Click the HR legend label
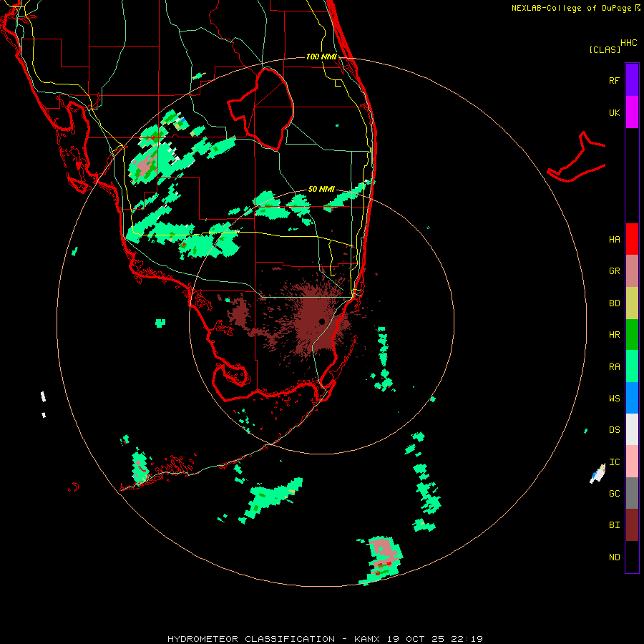 (614, 335)
